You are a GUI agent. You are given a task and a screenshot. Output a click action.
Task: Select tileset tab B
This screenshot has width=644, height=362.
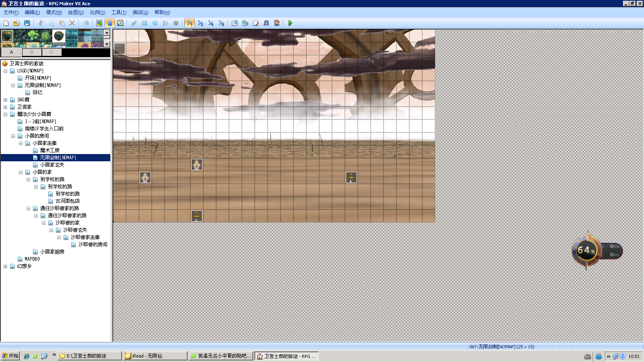tap(32, 52)
